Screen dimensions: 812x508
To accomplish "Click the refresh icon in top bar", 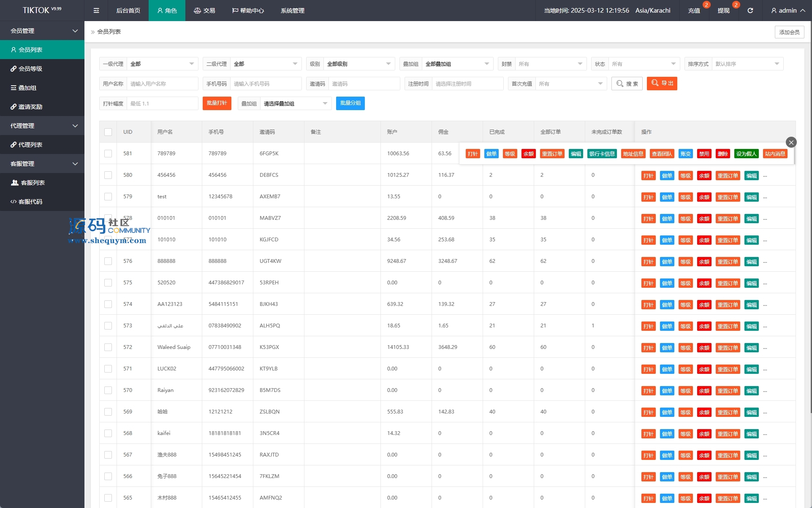I will click(750, 11).
